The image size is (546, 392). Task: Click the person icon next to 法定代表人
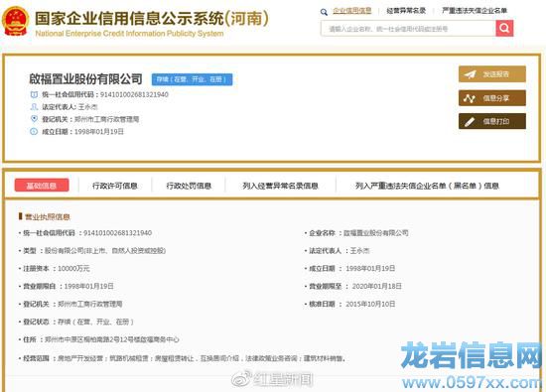pos(34,106)
